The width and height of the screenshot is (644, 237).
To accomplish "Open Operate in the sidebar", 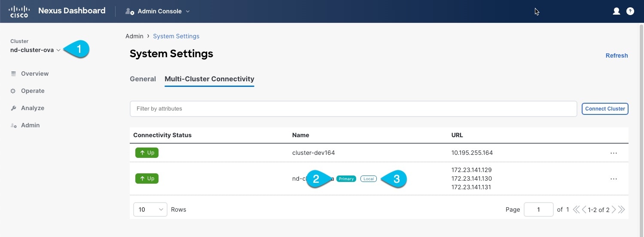I will click(33, 91).
